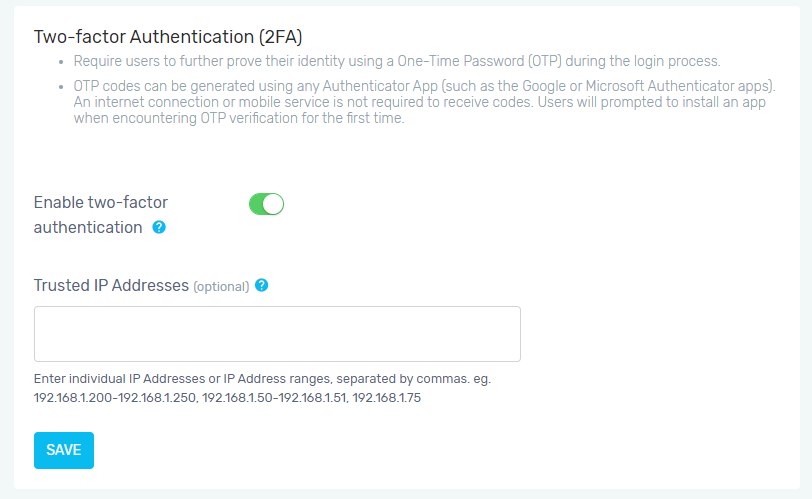
Task: Click the bullet about Authenticator App codes
Action: coord(425,102)
